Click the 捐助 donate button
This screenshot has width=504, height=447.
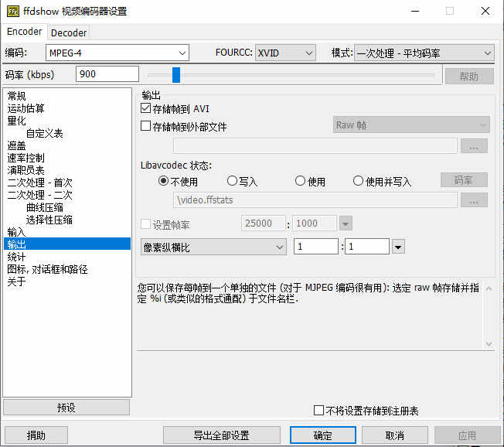point(36,435)
